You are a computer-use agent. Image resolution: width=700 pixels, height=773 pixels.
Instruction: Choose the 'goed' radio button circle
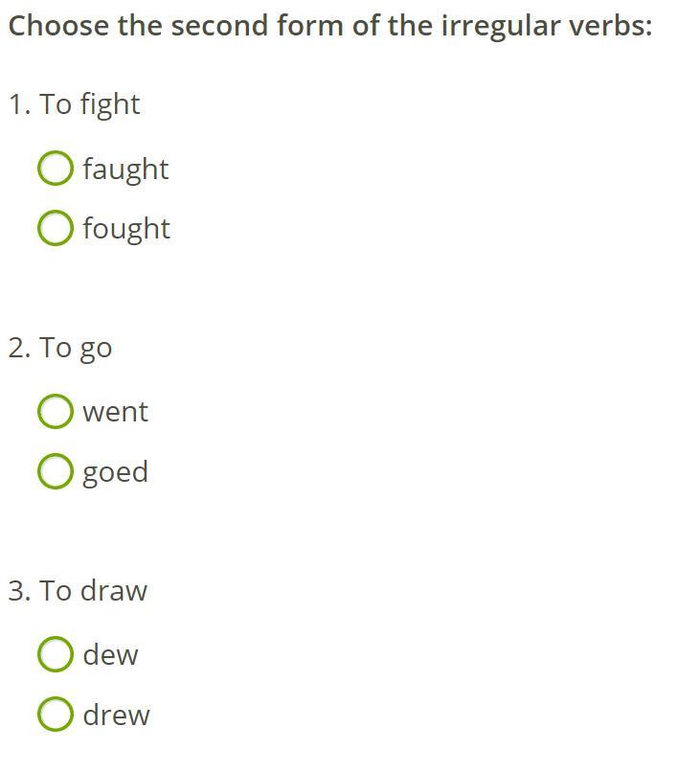pos(56,471)
